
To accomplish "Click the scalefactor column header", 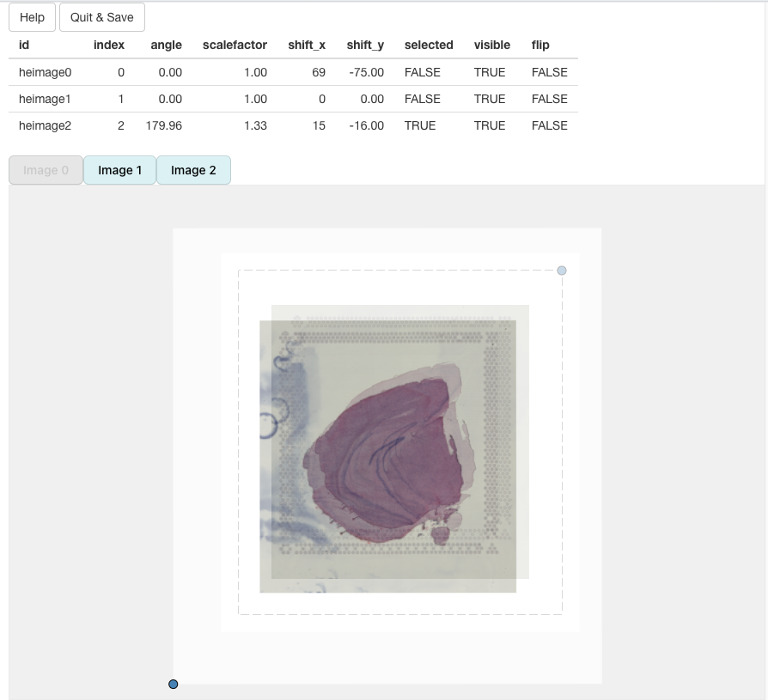I will (x=235, y=45).
